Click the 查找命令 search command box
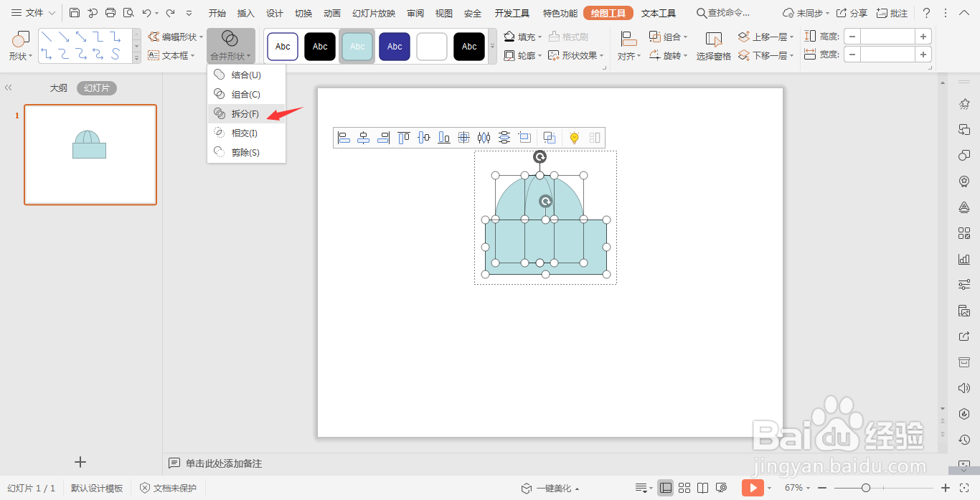The width and height of the screenshot is (980, 500). click(725, 13)
